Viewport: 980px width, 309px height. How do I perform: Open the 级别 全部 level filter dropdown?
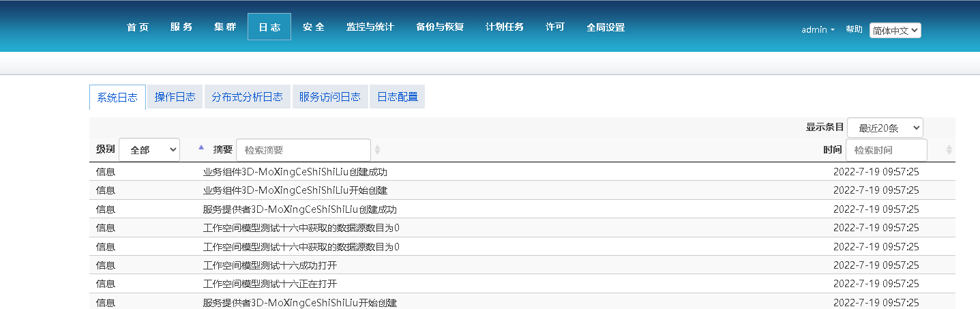click(149, 149)
